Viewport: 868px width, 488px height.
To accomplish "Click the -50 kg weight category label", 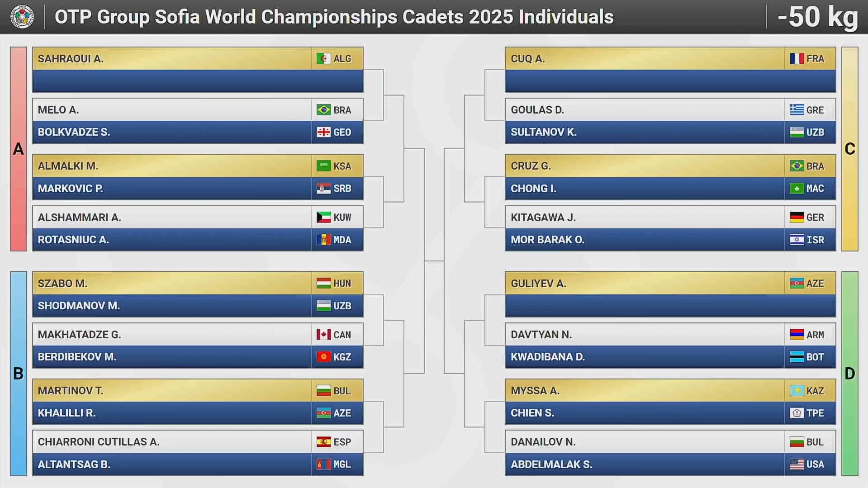I will click(817, 17).
